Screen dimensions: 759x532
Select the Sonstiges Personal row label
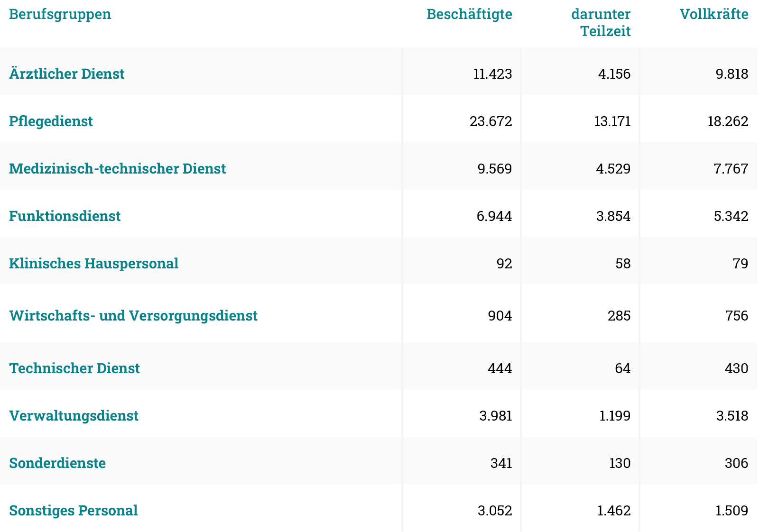coord(74,511)
